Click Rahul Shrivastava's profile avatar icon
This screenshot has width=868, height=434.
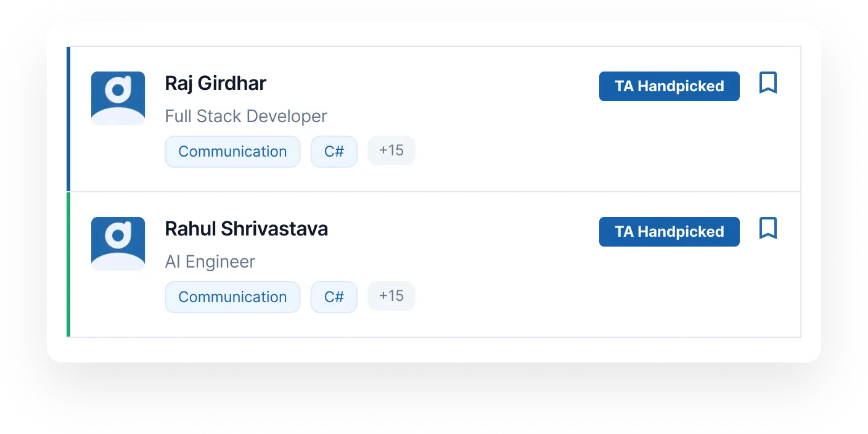pos(118,243)
